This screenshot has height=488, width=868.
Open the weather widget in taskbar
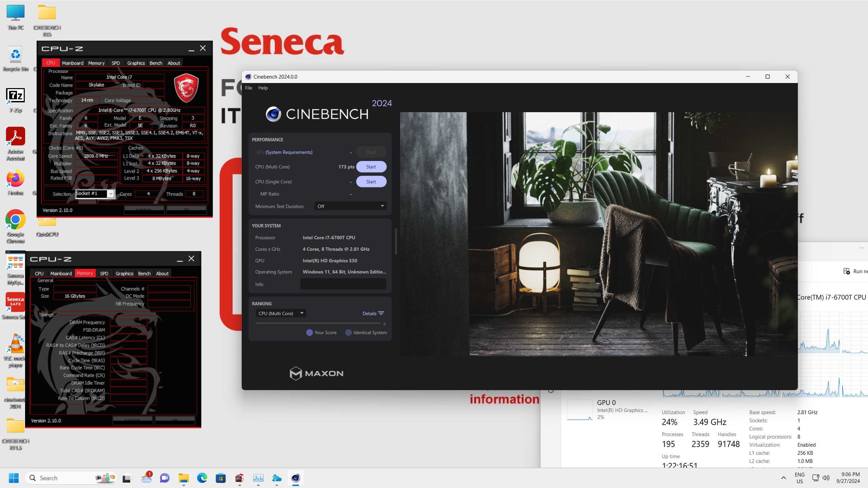click(x=146, y=478)
